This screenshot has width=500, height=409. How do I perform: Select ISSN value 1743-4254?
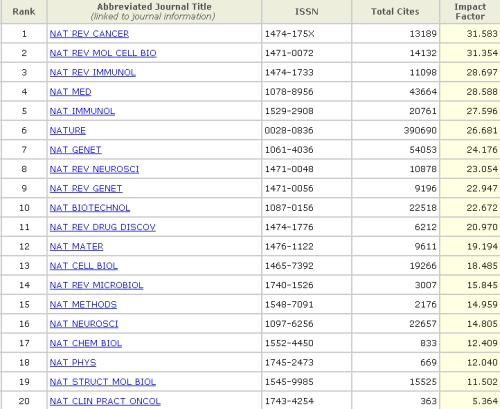tap(289, 401)
